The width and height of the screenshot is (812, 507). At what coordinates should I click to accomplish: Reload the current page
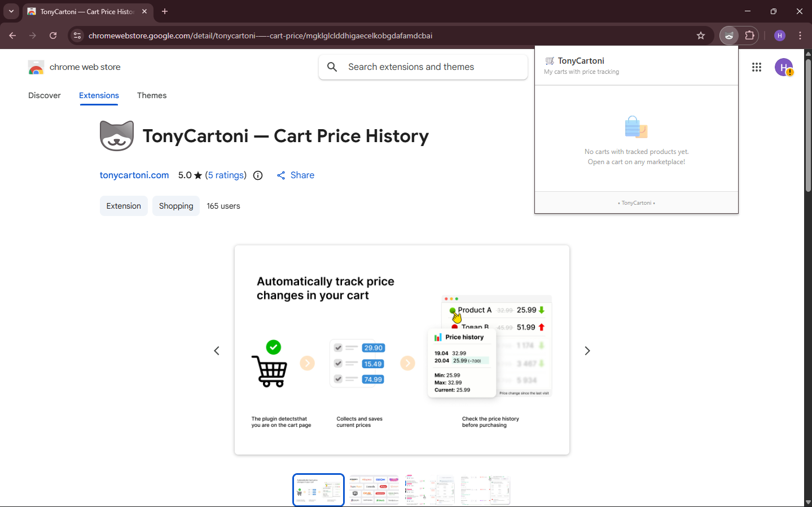pos(53,36)
